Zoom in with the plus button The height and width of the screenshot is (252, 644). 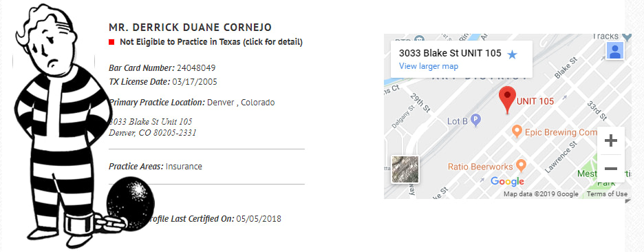tap(611, 141)
